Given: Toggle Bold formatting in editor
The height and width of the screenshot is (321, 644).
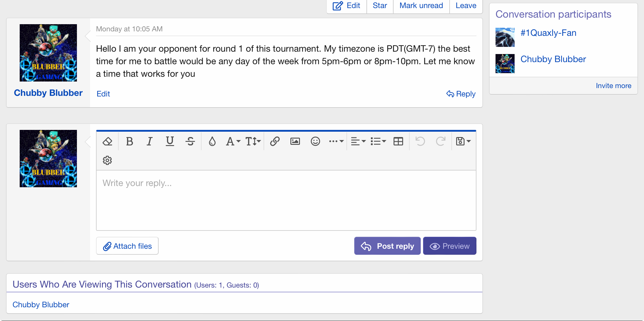Looking at the screenshot, I should coord(129,141).
